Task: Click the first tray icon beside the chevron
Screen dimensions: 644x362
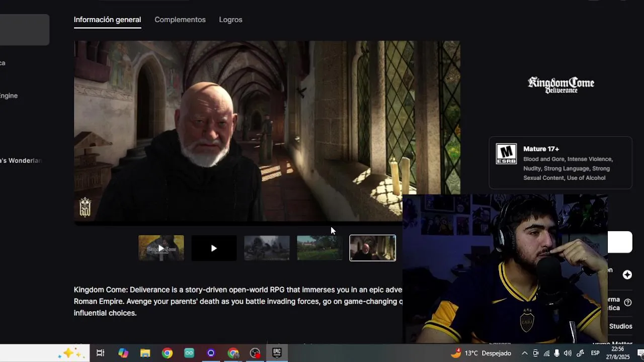Action: coord(535,353)
